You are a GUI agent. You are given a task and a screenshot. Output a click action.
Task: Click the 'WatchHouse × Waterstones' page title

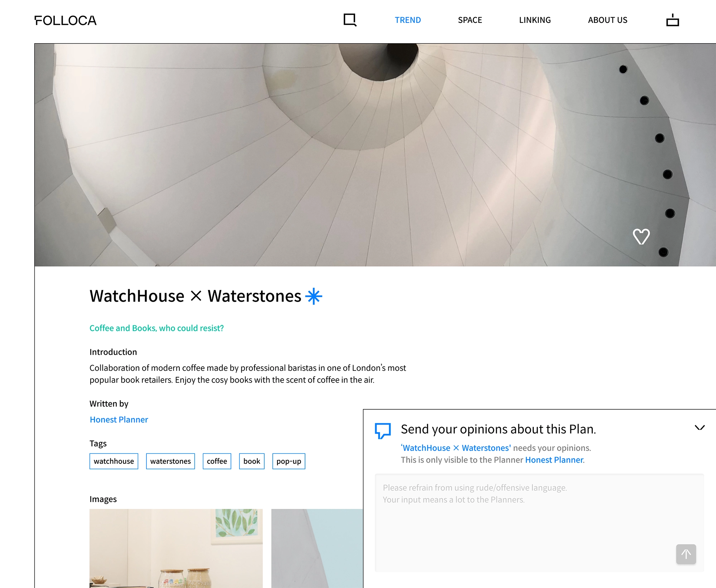(195, 296)
